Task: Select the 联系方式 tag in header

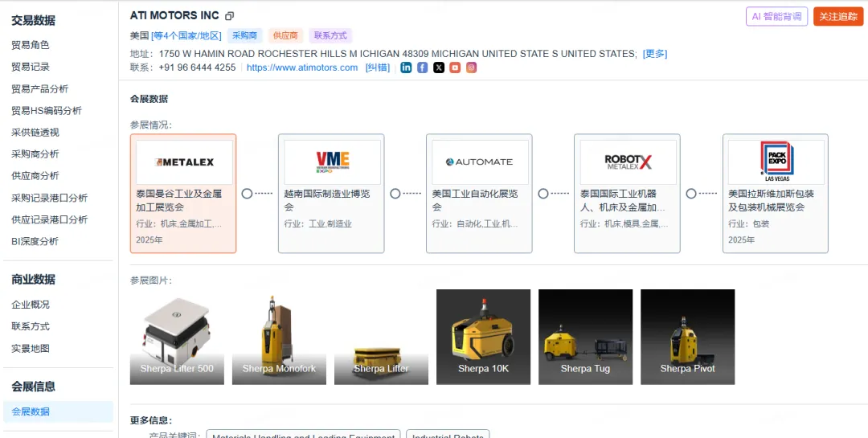Action: [x=330, y=35]
